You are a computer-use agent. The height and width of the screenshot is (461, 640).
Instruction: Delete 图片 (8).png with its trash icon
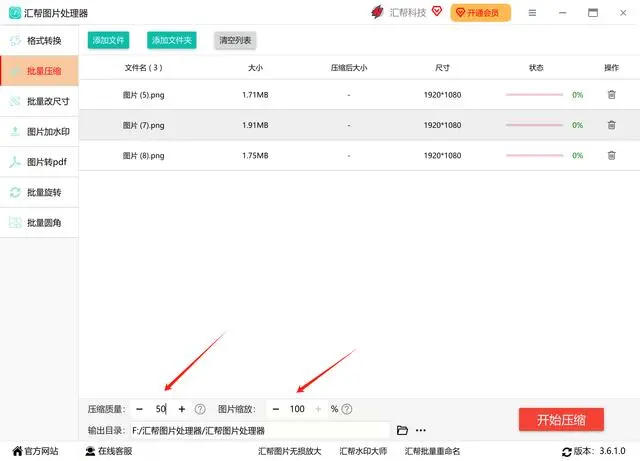tap(611, 155)
